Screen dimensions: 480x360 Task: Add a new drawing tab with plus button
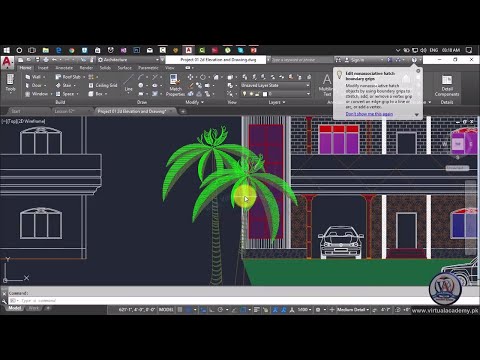(183, 111)
